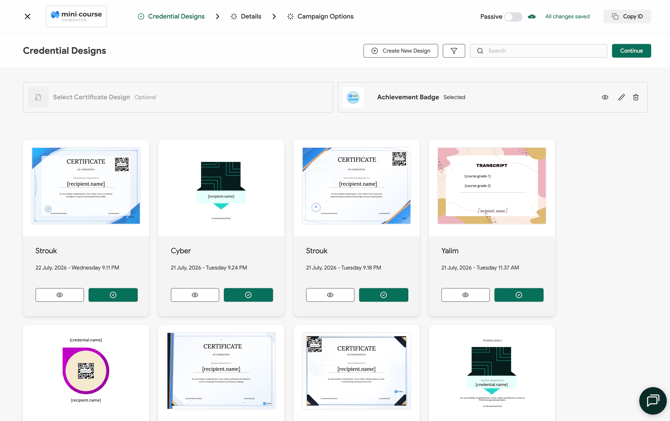Image resolution: width=670 pixels, height=421 pixels.
Task: Select Strouk design from 9.18 PM
Action: click(x=383, y=295)
